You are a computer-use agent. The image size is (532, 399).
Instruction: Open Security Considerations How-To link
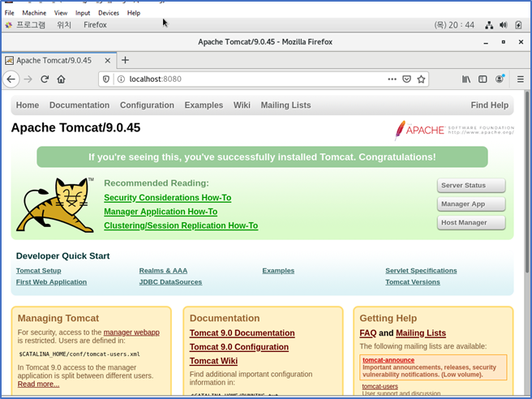pos(168,197)
